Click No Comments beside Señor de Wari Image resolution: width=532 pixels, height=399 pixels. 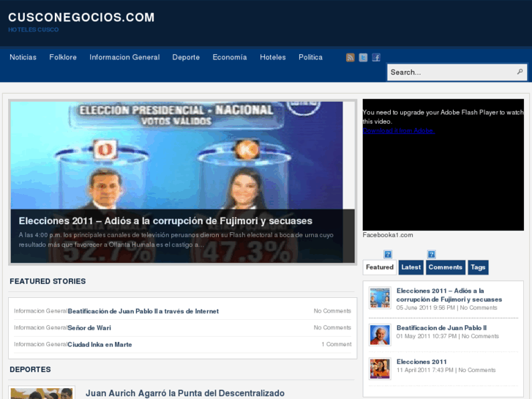pos(332,327)
